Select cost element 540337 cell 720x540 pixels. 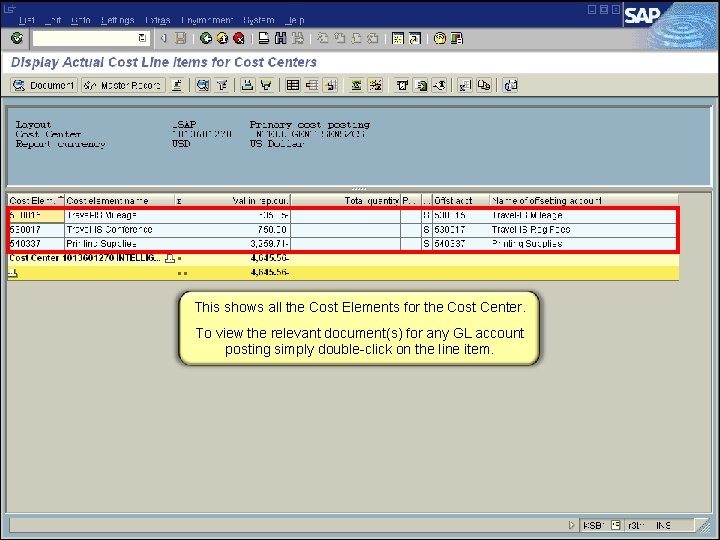tap(36, 244)
